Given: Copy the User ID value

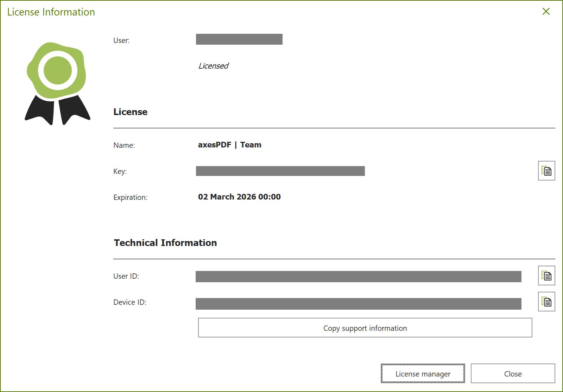Looking at the screenshot, I should coord(546,276).
